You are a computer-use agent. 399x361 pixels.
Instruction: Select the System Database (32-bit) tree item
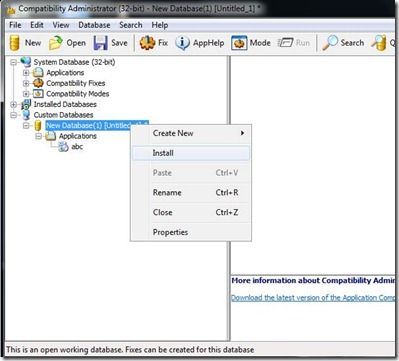pos(74,62)
